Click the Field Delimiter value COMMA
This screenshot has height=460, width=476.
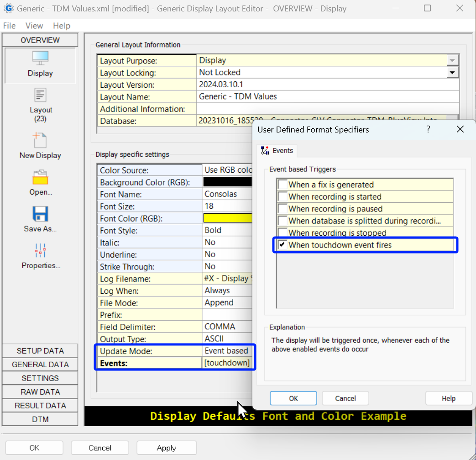(x=227, y=327)
